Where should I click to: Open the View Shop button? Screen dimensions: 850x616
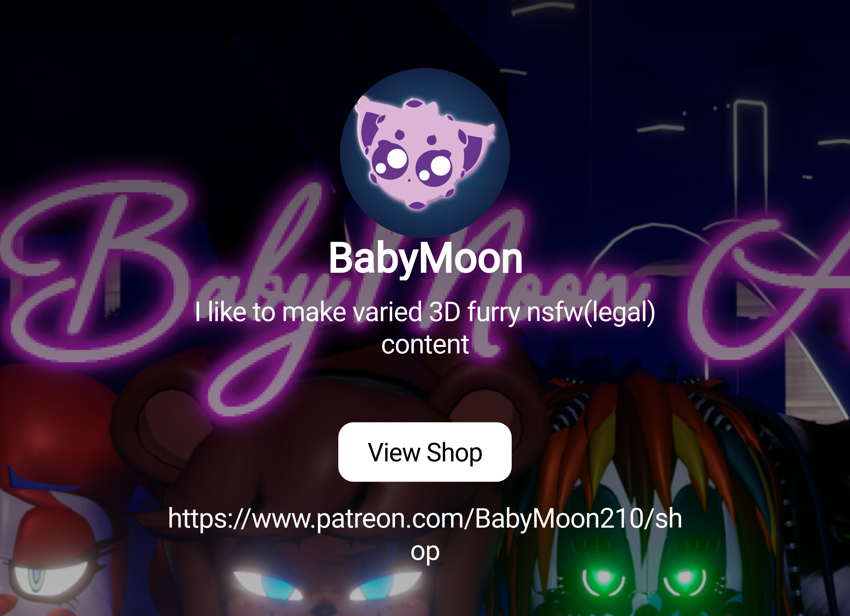[425, 452]
